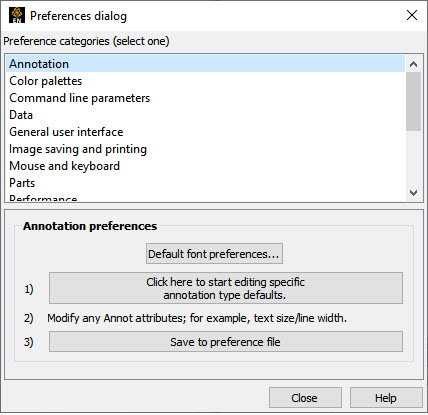Select the Parts category
The height and width of the screenshot is (415, 428).
click(x=205, y=183)
